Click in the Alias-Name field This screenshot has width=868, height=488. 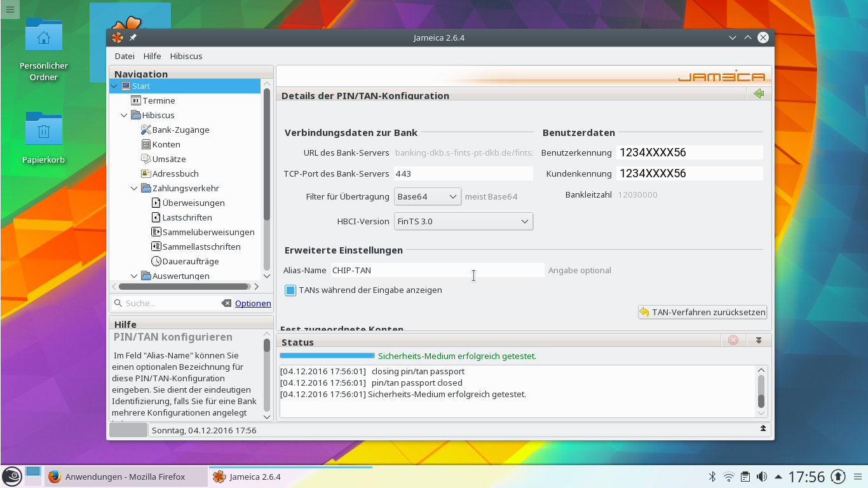(x=438, y=270)
